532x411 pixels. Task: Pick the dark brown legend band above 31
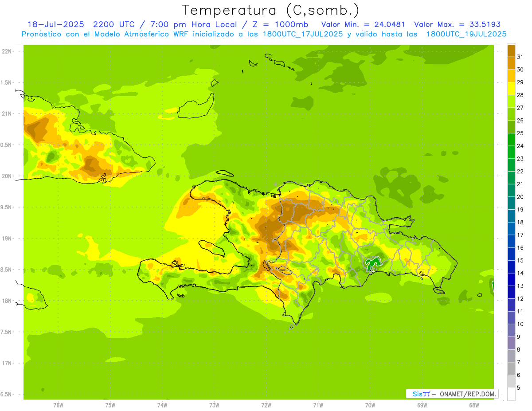pyautogui.click(x=511, y=51)
